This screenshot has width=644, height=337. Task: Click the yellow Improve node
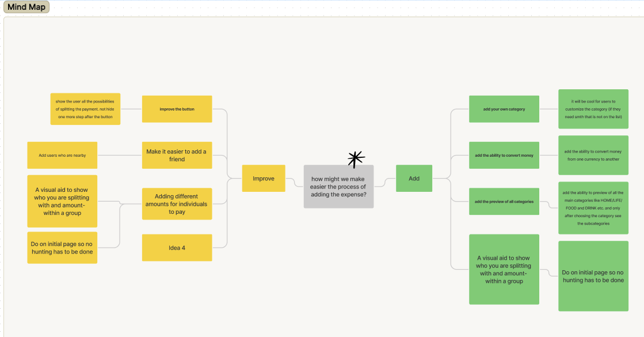[264, 179]
